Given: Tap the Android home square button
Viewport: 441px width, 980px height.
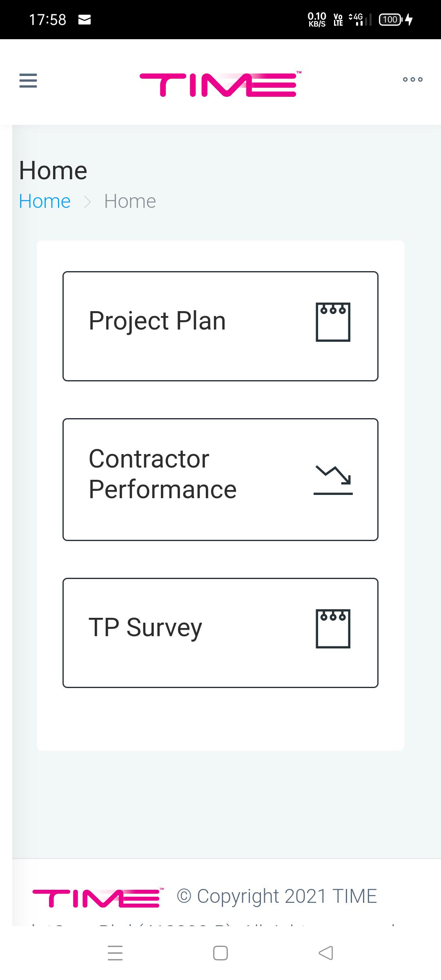Looking at the screenshot, I should tap(220, 953).
